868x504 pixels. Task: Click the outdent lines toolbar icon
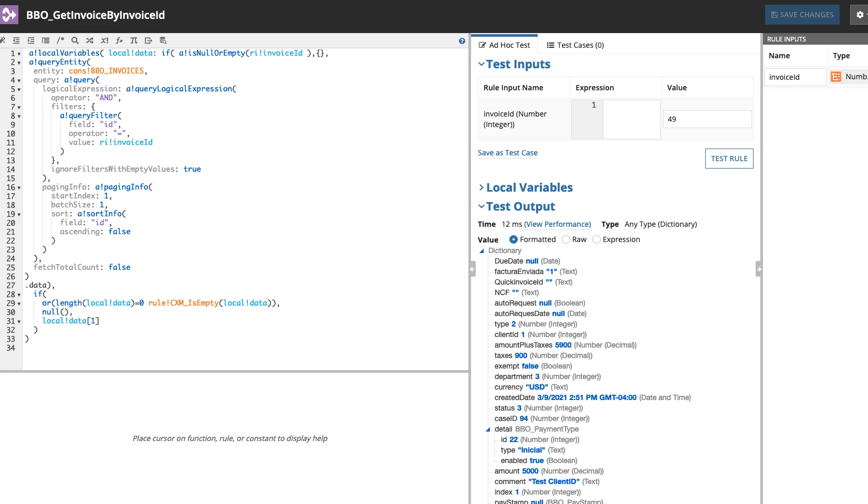[16, 40]
